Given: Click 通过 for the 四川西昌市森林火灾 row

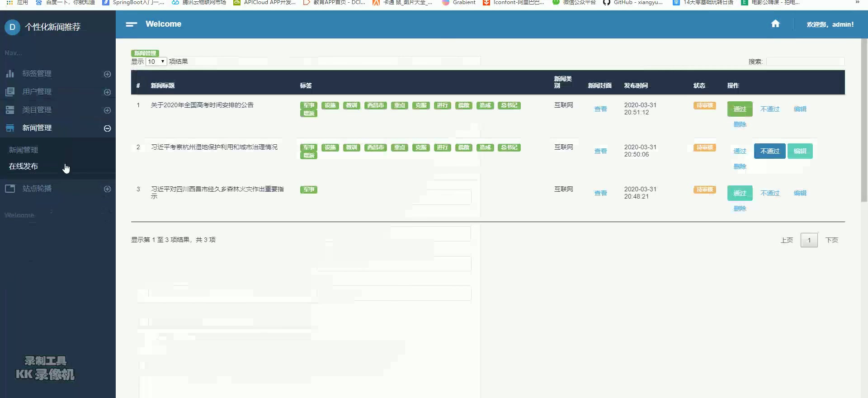Looking at the screenshot, I should (x=740, y=193).
